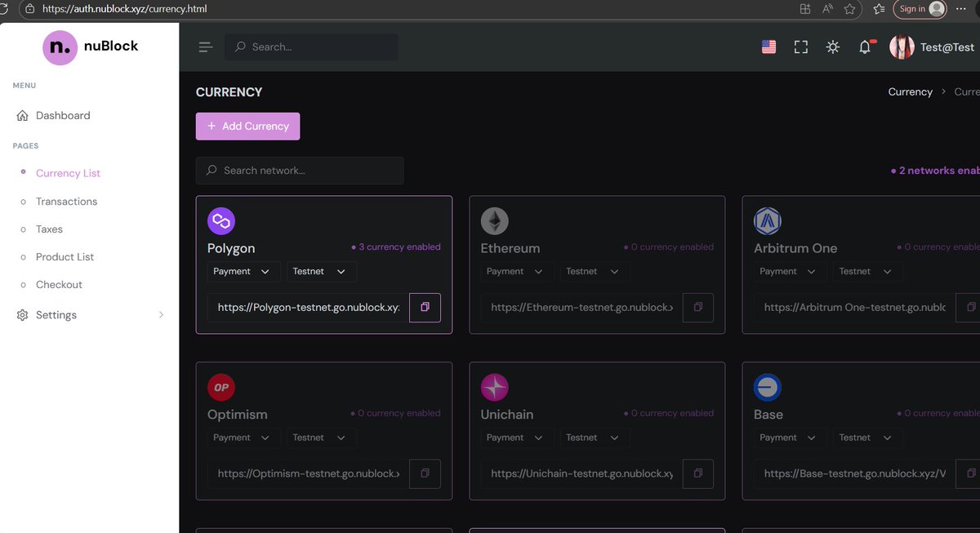Open Dashboard from sidebar menu
The image size is (980, 533).
point(63,116)
